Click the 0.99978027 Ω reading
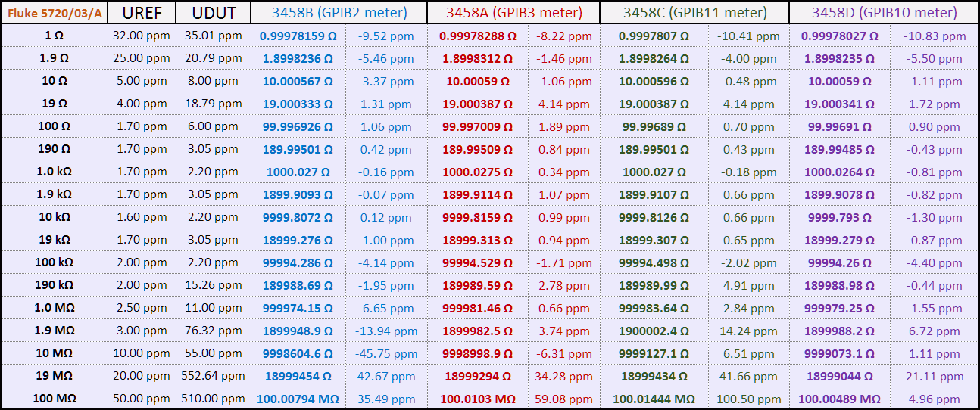The width and height of the screenshot is (980, 410). pos(839,36)
